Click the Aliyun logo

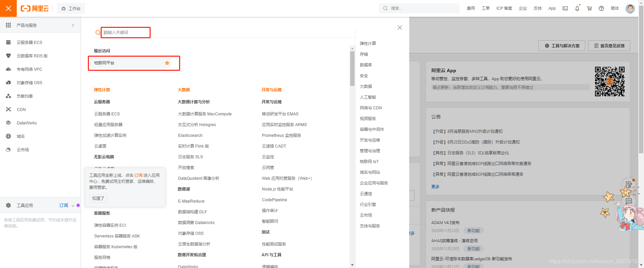(35, 8)
